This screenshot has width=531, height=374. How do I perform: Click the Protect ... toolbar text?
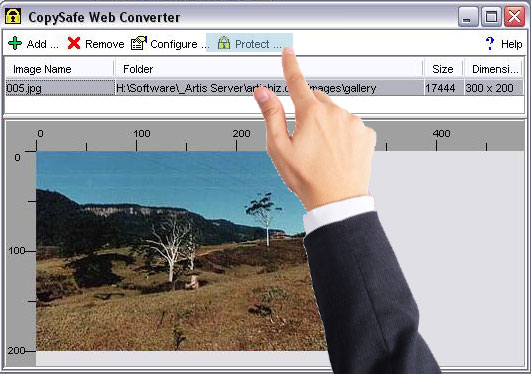258,44
